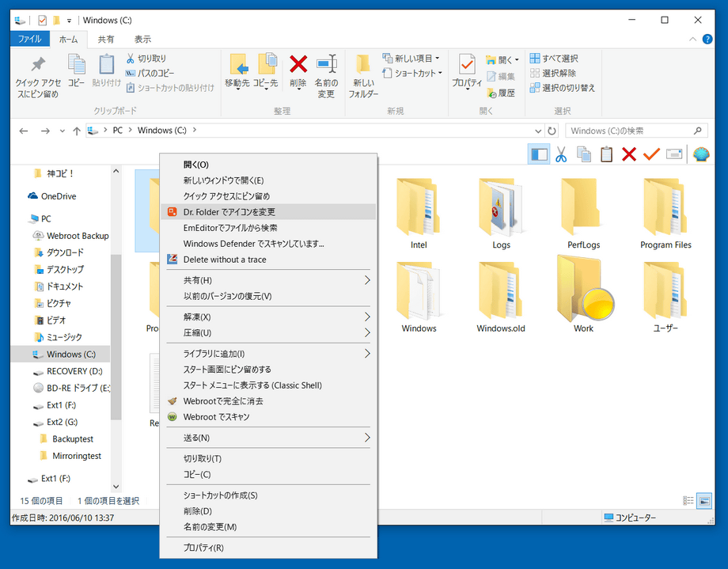728x569 pixels.
Task: Choose Delete without a trace
Action: click(268, 260)
